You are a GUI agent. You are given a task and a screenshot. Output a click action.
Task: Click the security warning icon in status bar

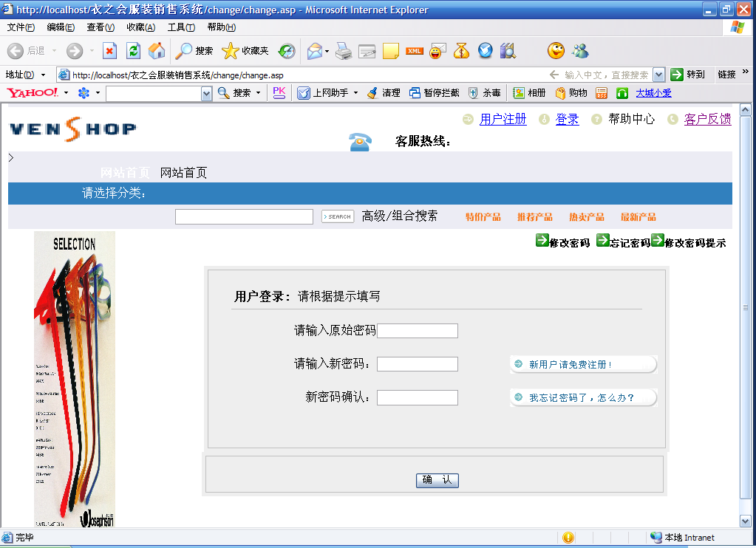point(568,537)
